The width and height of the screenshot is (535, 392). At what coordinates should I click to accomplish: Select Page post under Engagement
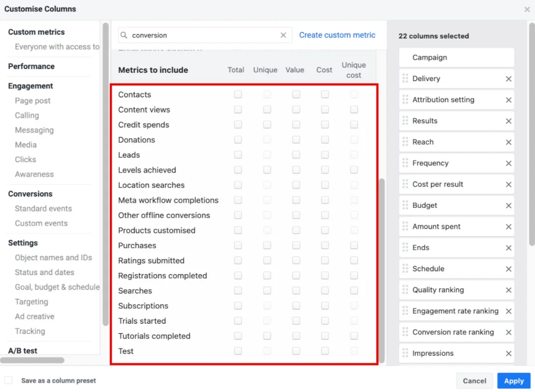point(33,101)
